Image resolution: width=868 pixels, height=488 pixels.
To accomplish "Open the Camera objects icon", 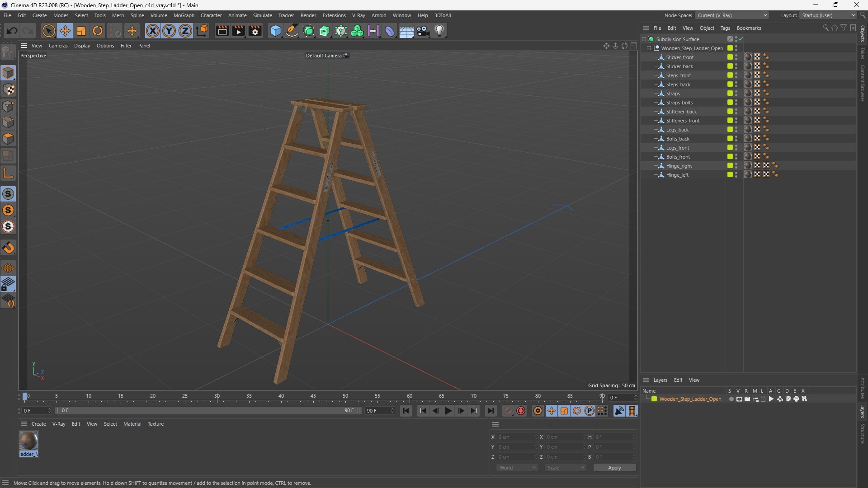I will pos(423,31).
